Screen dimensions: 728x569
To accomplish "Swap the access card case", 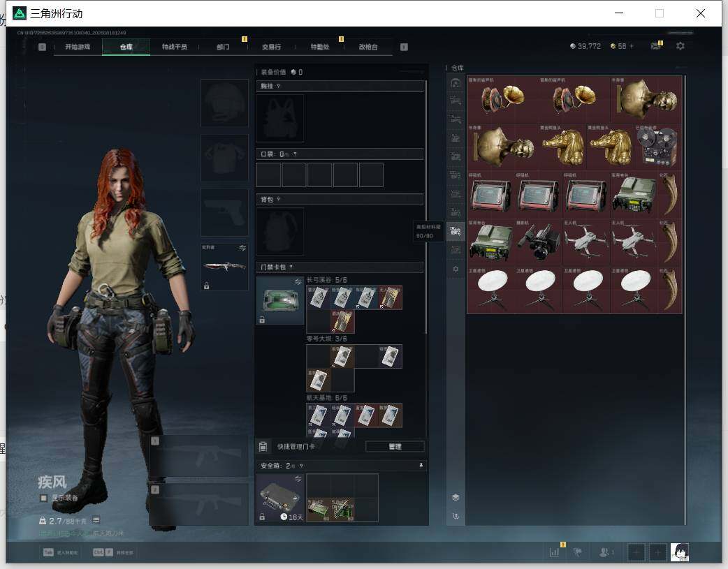I will coord(298,282).
